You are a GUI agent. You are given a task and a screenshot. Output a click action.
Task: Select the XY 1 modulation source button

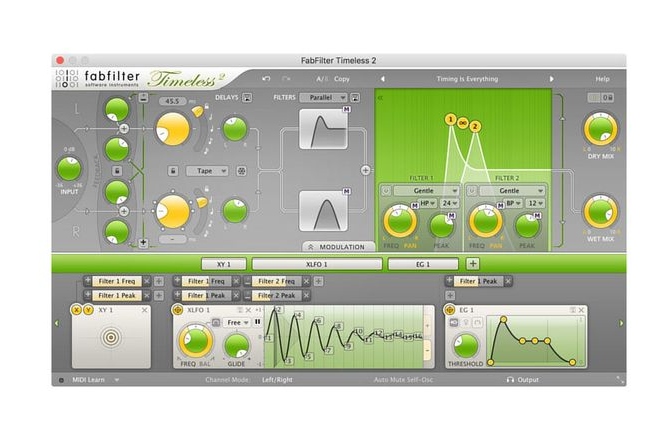224,264
